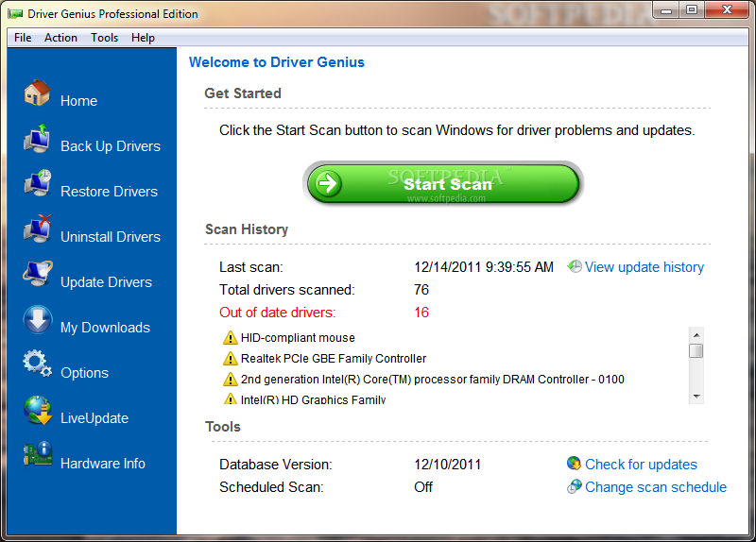Open the Help menu
Viewport: 756px width, 542px height.
[x=144, y=38]
